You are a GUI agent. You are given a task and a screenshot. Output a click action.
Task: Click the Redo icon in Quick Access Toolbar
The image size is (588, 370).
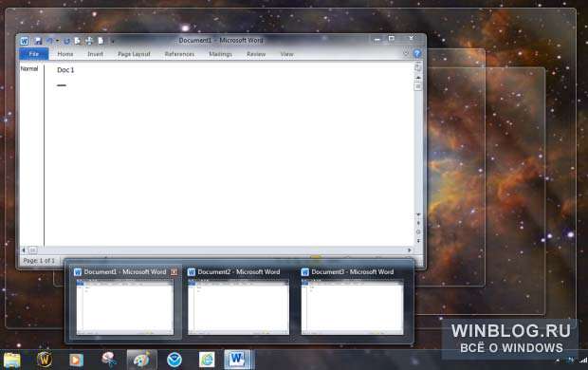[x=66, y=41]
